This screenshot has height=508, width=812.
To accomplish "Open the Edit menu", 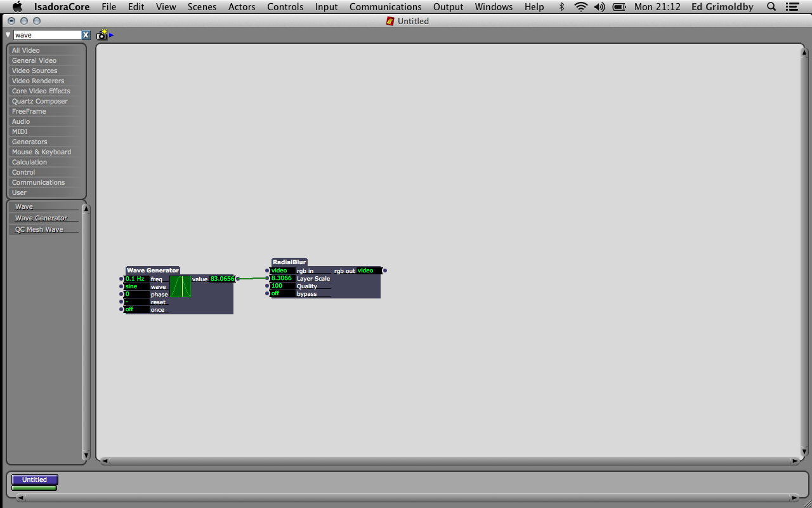I will point(136,7).
